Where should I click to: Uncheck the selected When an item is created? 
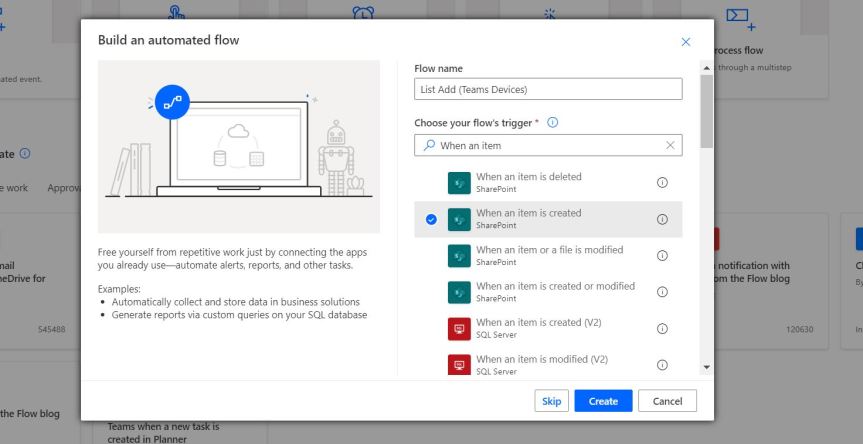click(431, 220)
